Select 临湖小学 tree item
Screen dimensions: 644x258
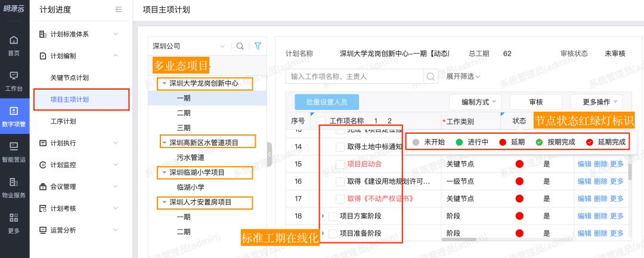[191, 187]
